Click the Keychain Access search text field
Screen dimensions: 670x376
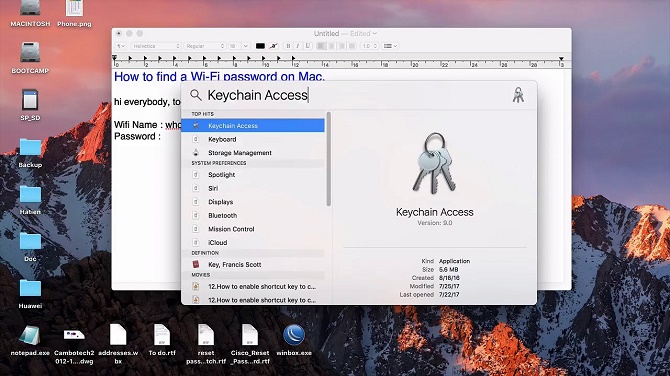pos(356,95)
